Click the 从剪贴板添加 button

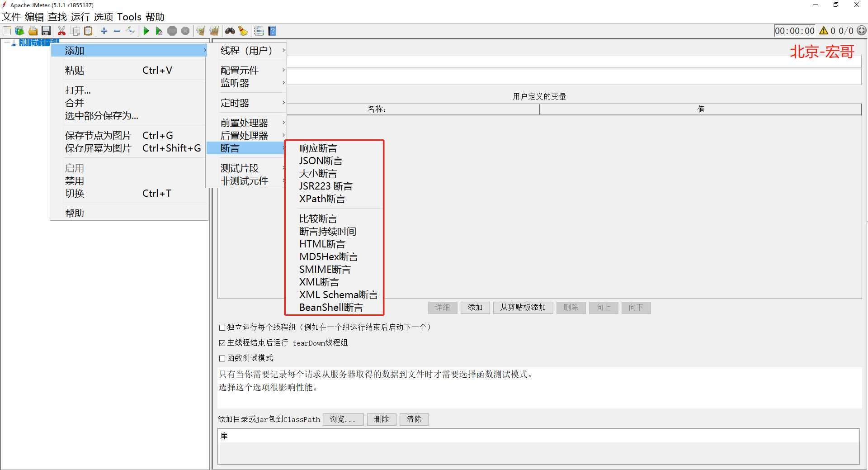(x=523, y=308)
